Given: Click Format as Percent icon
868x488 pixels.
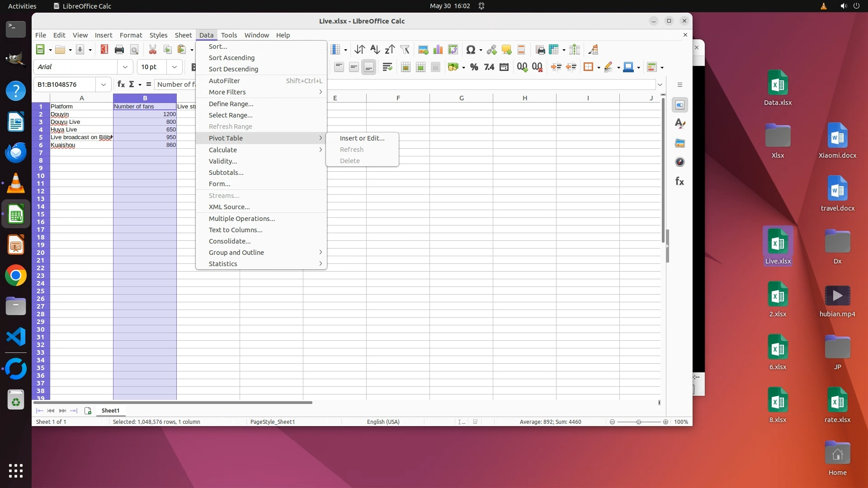Looking at the screenshot, I should [474, 67].
